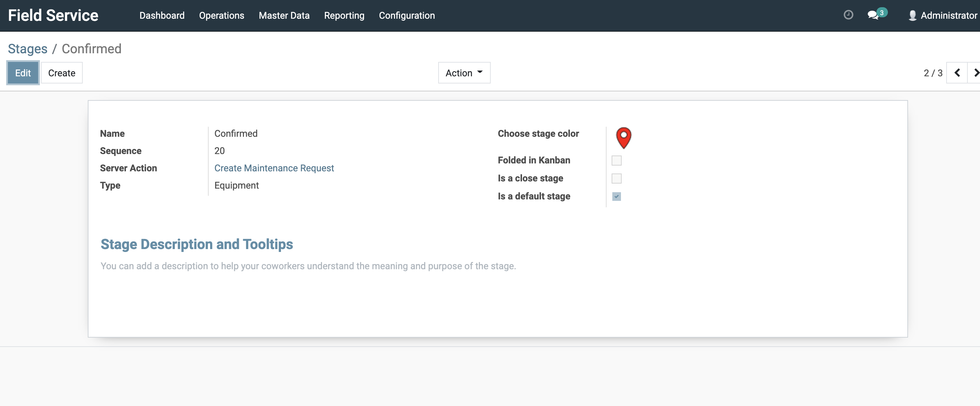Viewport: 980px width, 406px height.
Task: Open the Operations menu
Action: [x=222, y=15]
